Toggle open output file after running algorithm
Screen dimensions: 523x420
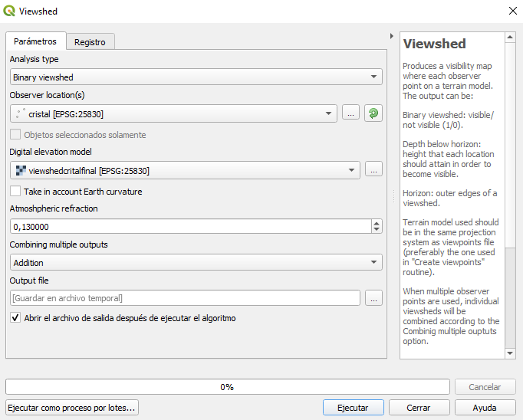point(15,318)
